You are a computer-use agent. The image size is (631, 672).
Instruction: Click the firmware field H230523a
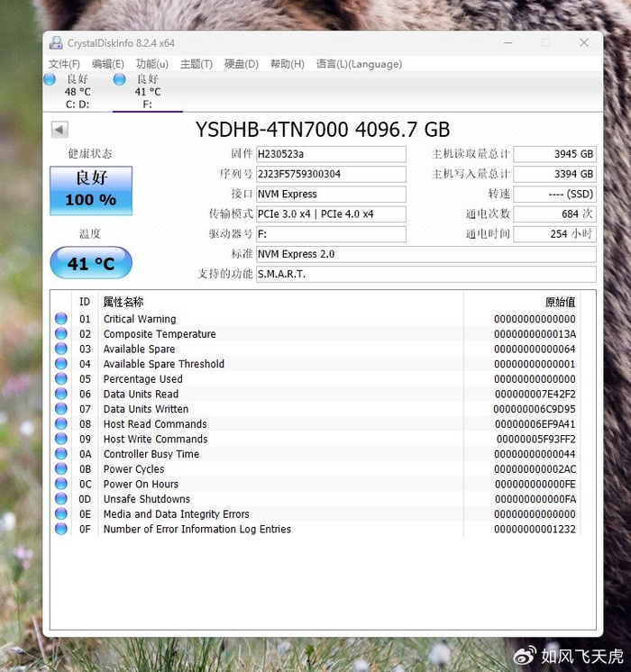point(331,154)
